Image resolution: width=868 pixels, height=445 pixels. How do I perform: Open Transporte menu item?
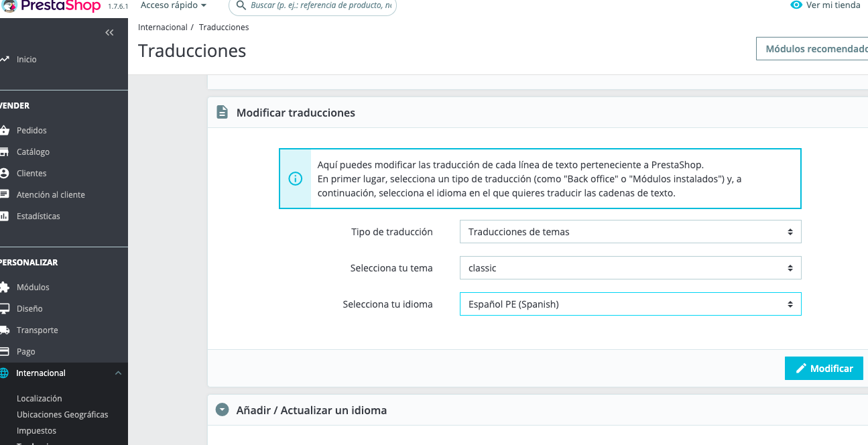coord(38,330)
